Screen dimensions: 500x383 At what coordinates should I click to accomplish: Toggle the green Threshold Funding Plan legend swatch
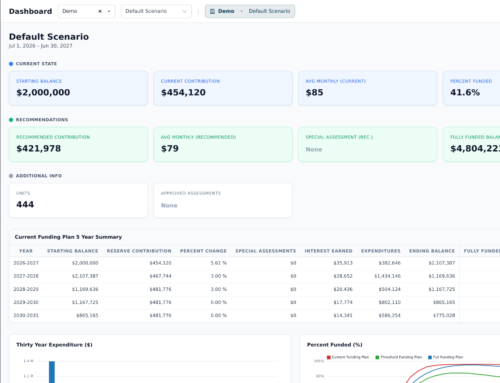[377, 357]
